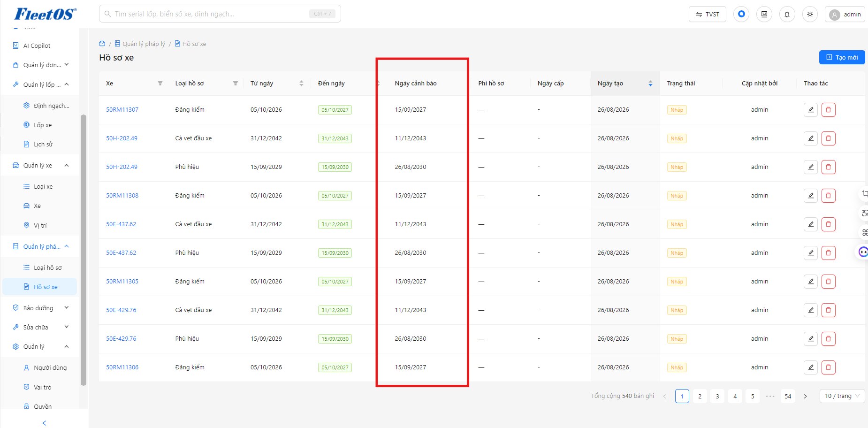Open the 10 / trang page size dropdown
Image resolution: width=868 pixels, height=428 pixels.
click(x=842, y=396)
